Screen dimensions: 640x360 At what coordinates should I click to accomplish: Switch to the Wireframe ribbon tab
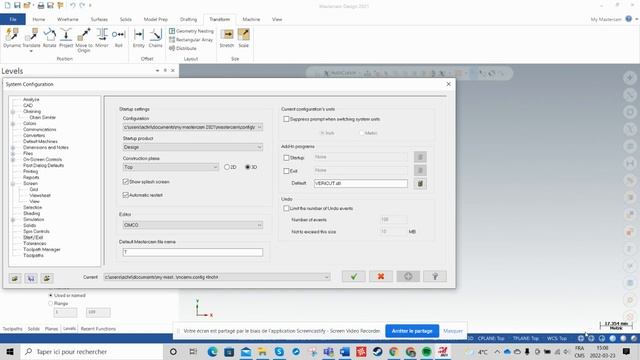coord(68,19)
